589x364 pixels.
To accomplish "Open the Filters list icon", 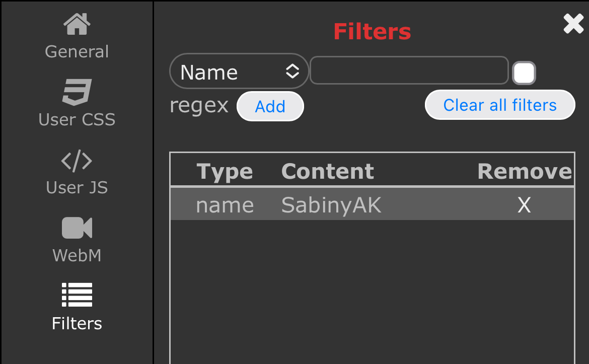I will [x=77, y=295].
